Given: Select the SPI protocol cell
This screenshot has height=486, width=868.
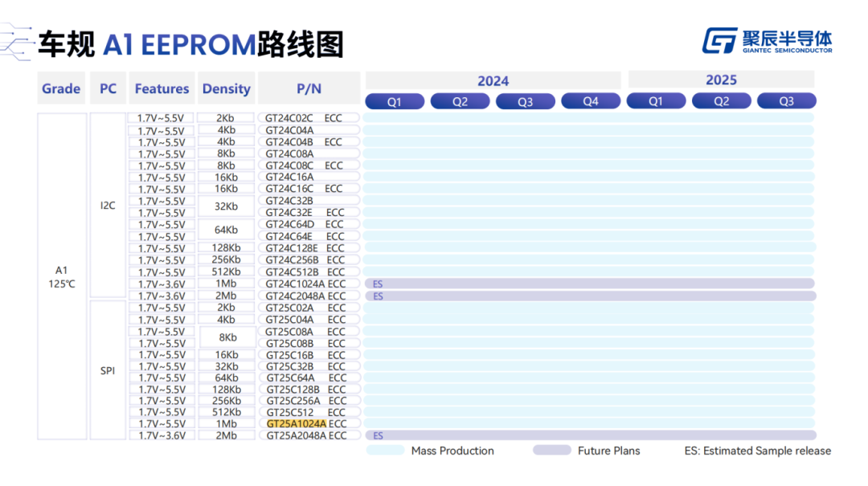Looking at the screenshot, I should coord(108,370).
